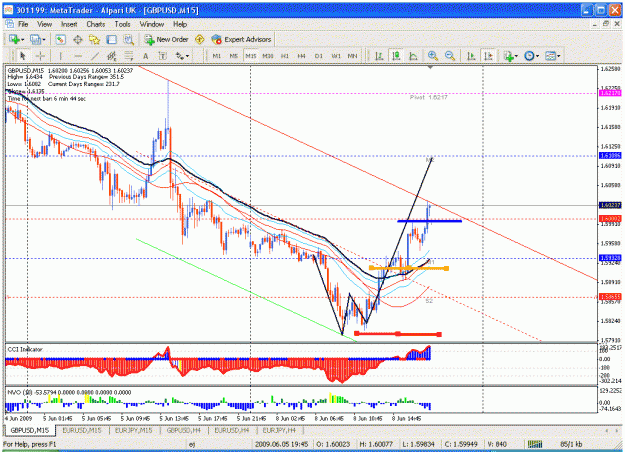Switch timeframe to MN

tap(352, 56)
